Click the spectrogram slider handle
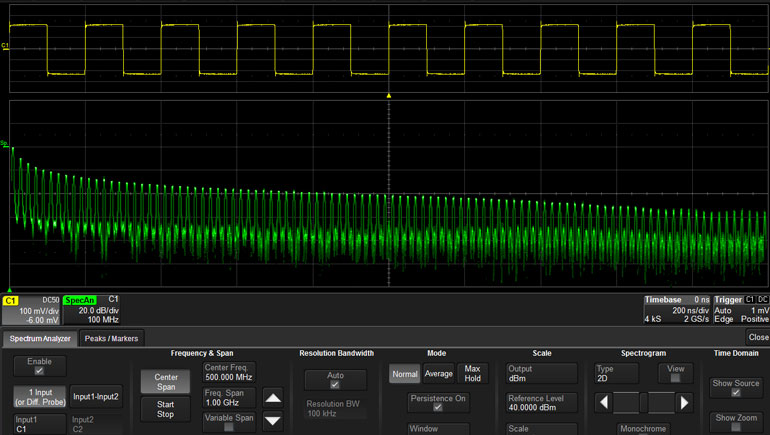 (643, 403)
